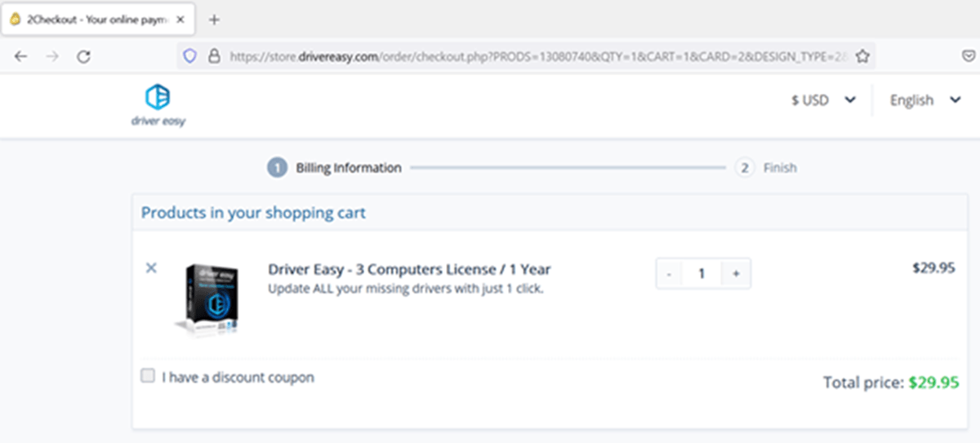Open a new browser tab
The width and height of the screenshot is (980, 443).
pos(214,19)
